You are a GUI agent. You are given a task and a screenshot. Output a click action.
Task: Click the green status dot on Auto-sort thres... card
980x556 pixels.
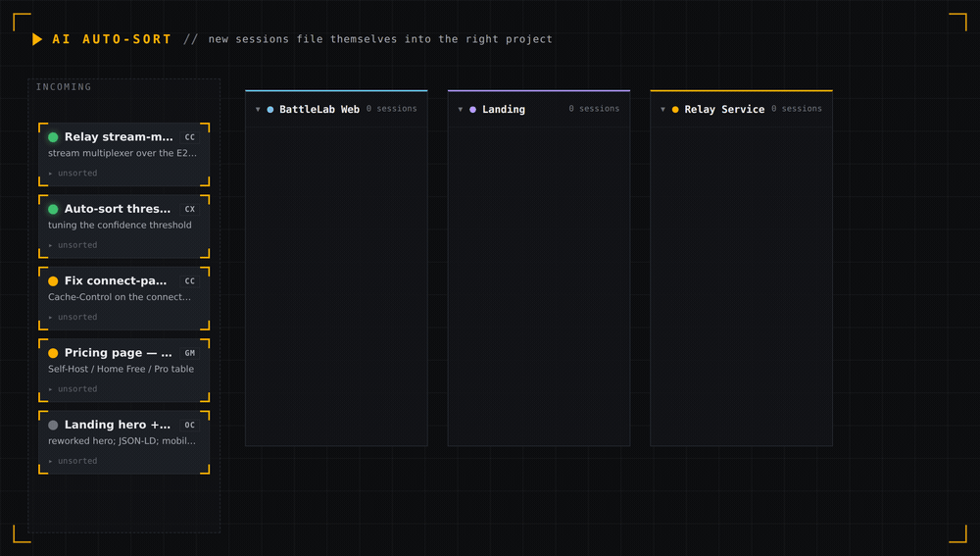pos(53,209)
